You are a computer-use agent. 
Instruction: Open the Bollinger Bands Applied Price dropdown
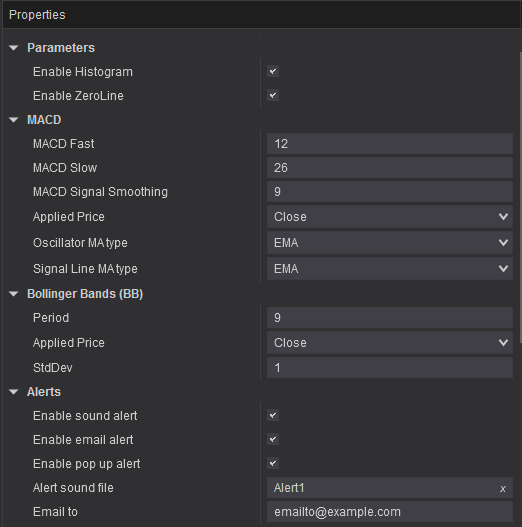390,343
